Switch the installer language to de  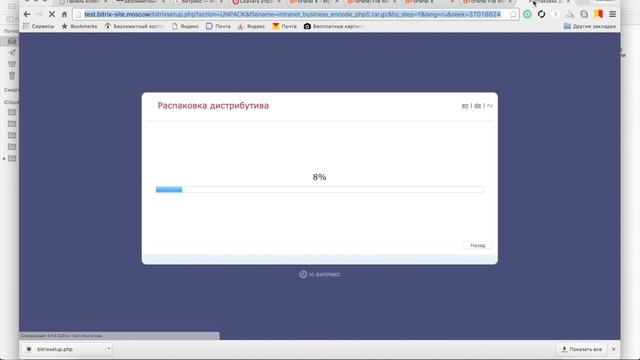point(478,106)
